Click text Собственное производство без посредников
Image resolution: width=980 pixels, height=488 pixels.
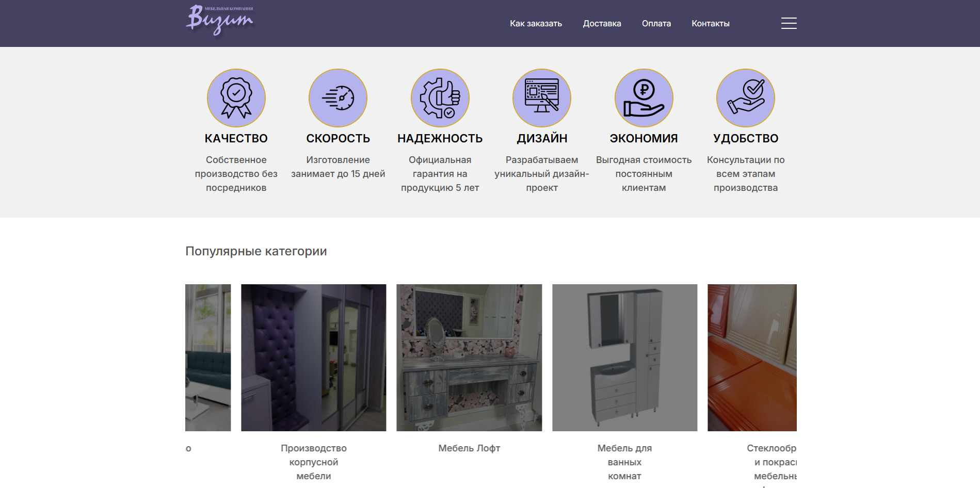(x=236, y=174)
